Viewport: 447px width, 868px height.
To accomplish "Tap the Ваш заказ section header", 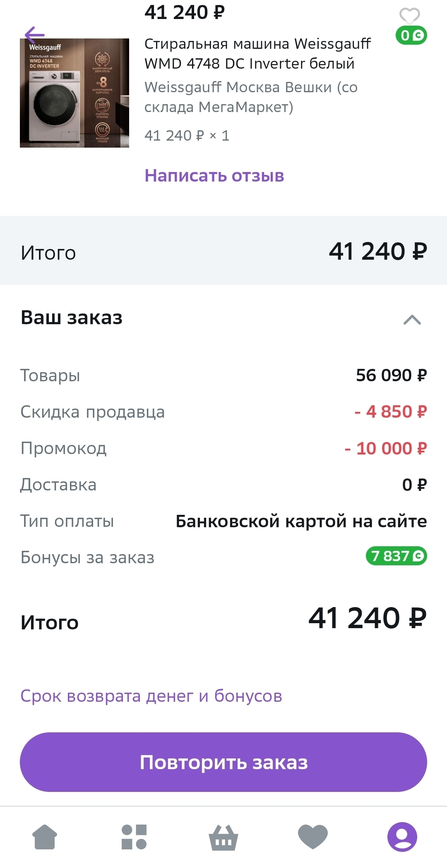I will click(x=72, y=318).
